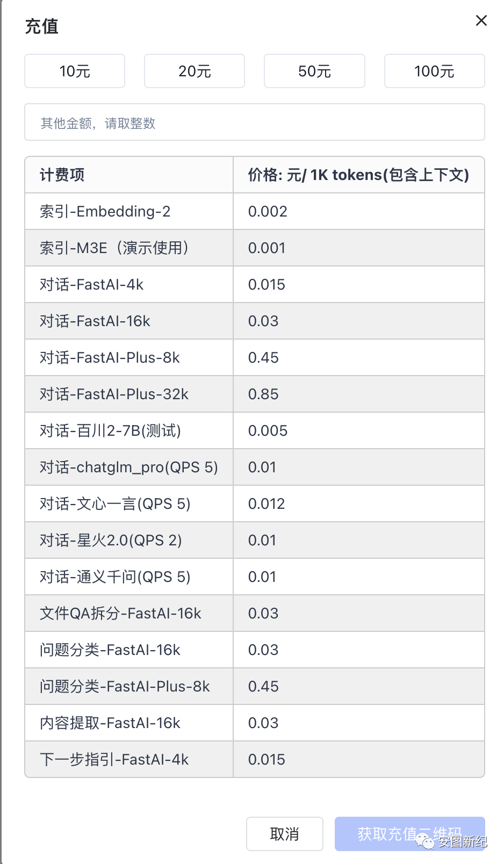Select the 对话-FastAI-Plus-32k row
The width and height of the screenshot is (504, 864).
[114, 394]
